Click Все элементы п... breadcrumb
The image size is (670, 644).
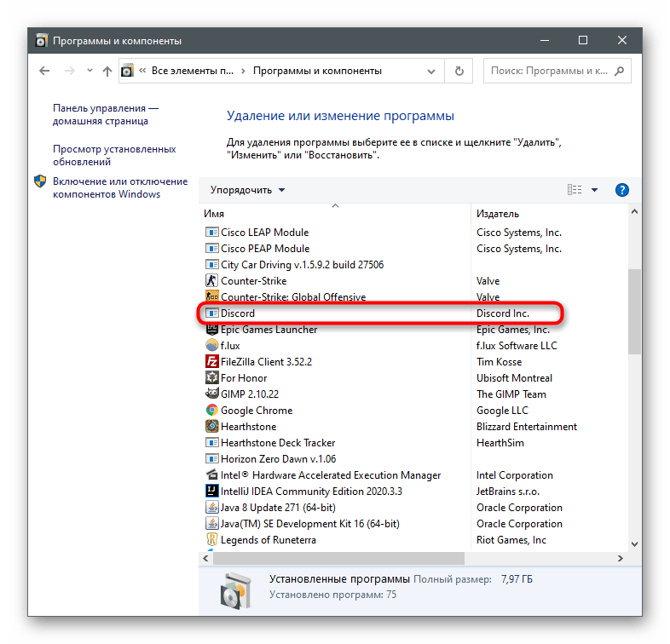point(193,71)
